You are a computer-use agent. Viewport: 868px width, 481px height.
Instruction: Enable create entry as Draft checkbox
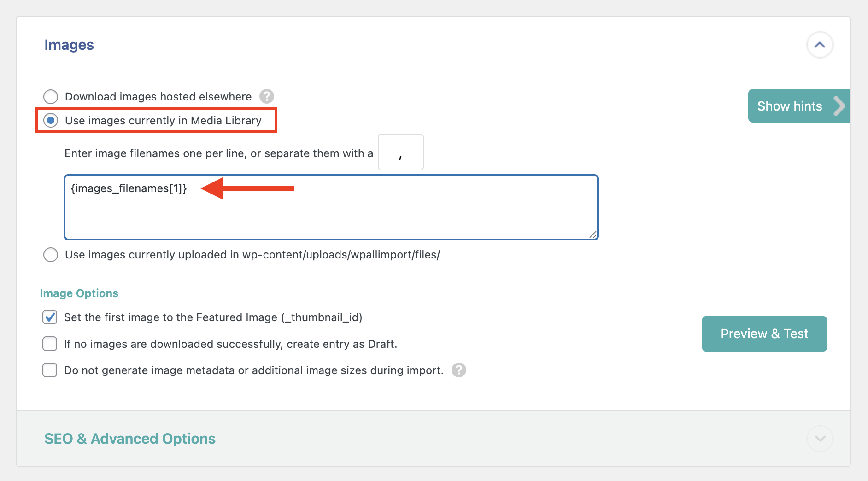50,344
